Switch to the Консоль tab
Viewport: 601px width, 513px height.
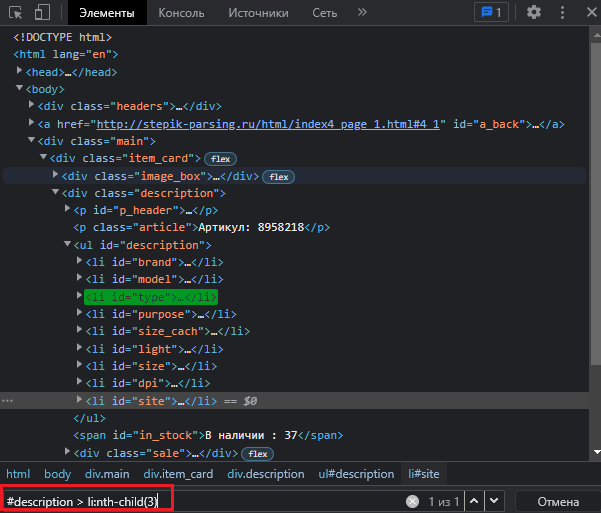pyautogui.click(x=181, y=13)
